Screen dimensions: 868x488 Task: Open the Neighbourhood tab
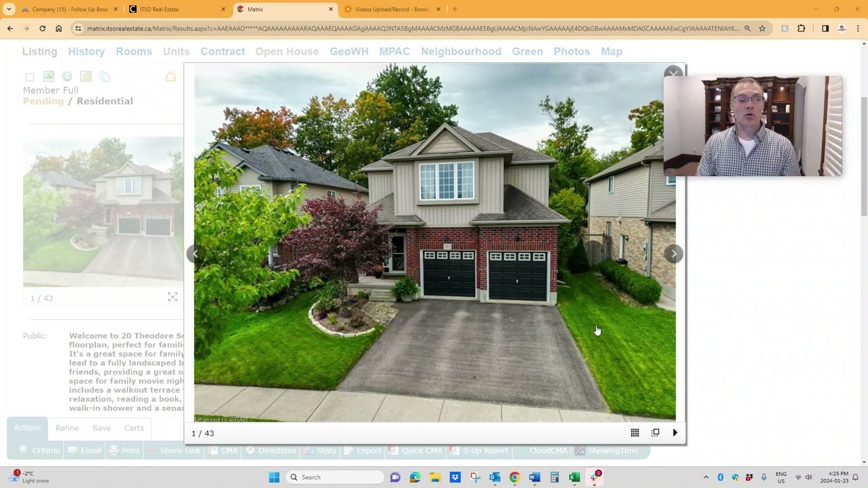(461, 52)
